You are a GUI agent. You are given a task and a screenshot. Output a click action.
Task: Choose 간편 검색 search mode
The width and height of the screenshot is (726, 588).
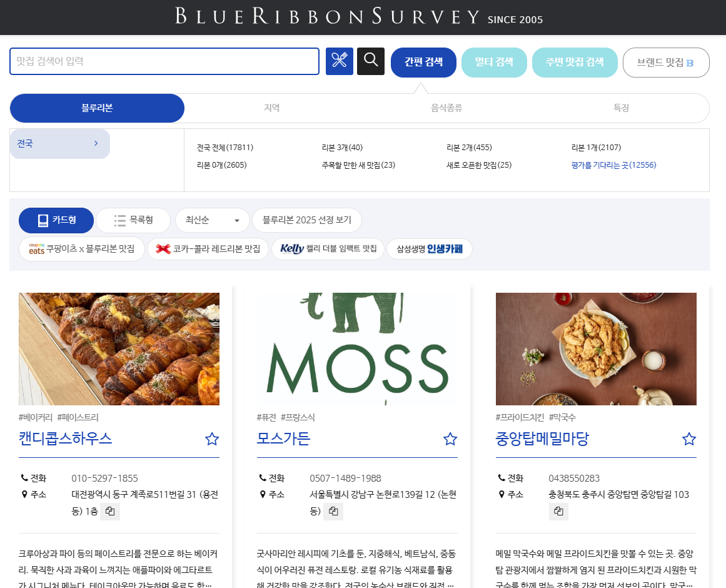pyautogui.click(x=423, y=62)
